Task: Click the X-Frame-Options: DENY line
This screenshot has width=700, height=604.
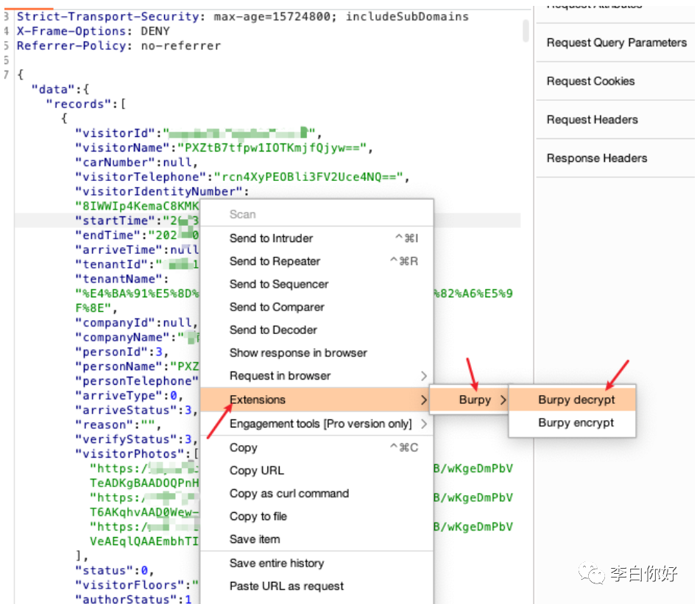Action: pos(93,32)
